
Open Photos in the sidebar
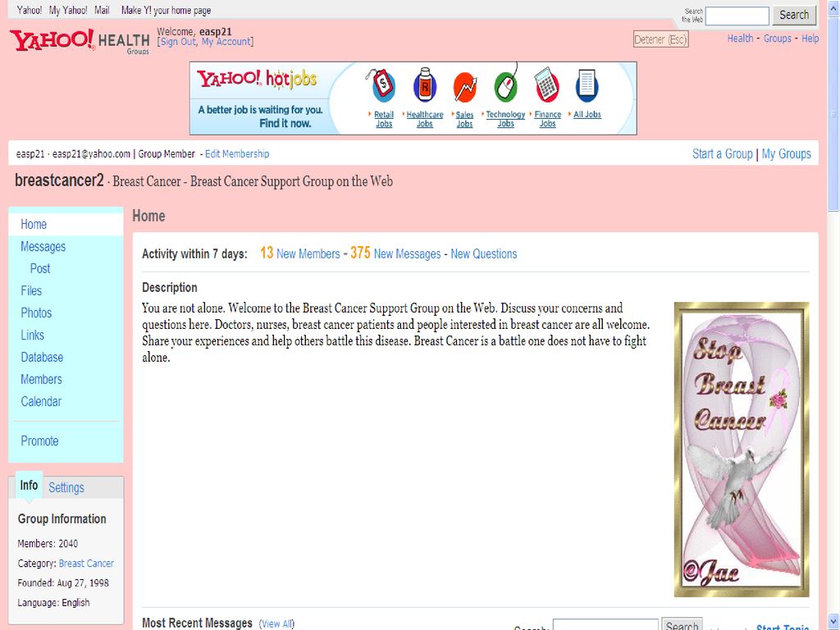[36, 313]
